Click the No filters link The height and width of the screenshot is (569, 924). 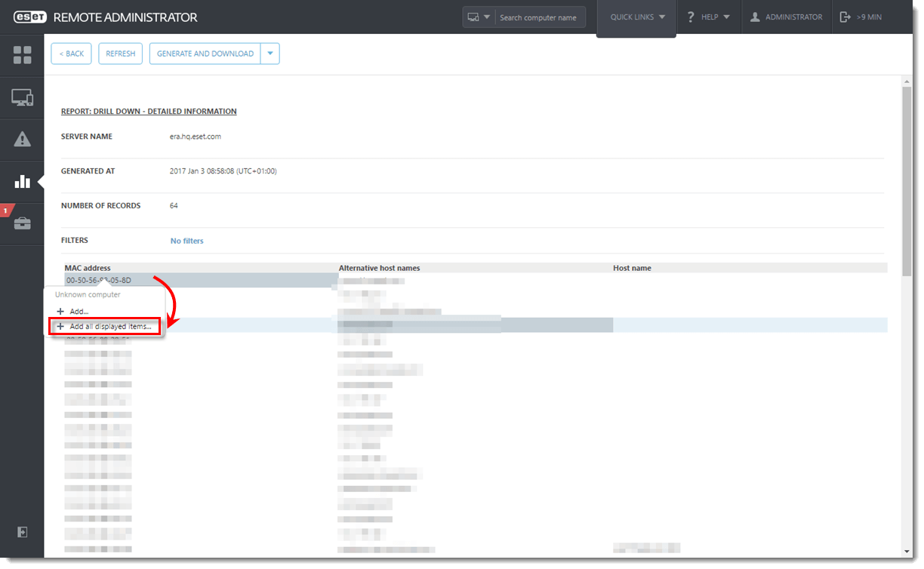click(187, 241)
